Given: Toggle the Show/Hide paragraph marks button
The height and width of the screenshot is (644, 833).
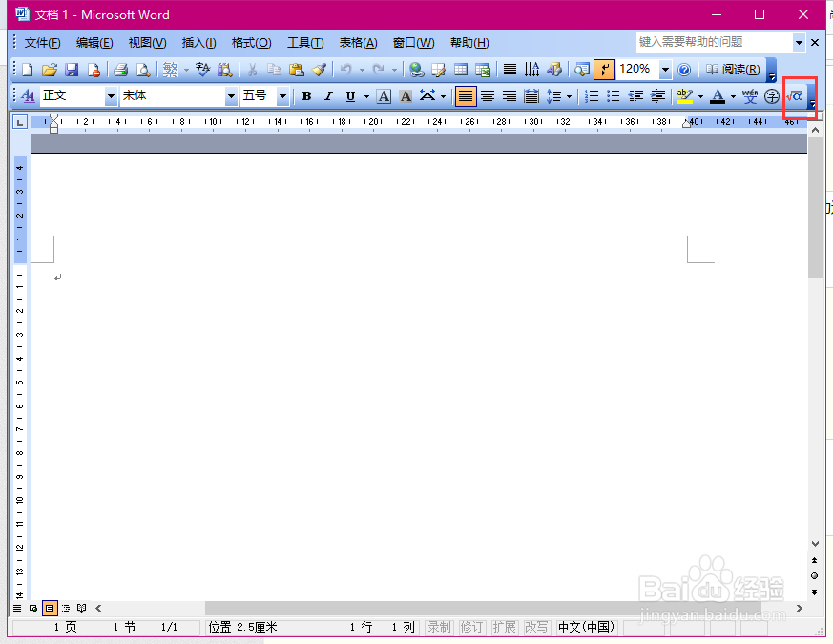Looking at the screenshot, I should 605,70.
